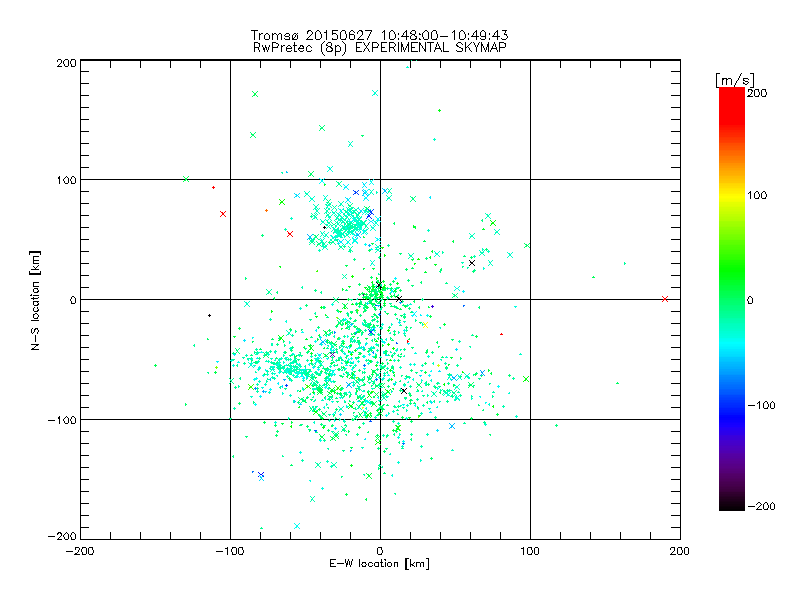Click the subtitle "RwPretec (8p) EXPERIMENTAL SKYMAP"
Viewport: 800px width, 600px height.
(380, 48)
